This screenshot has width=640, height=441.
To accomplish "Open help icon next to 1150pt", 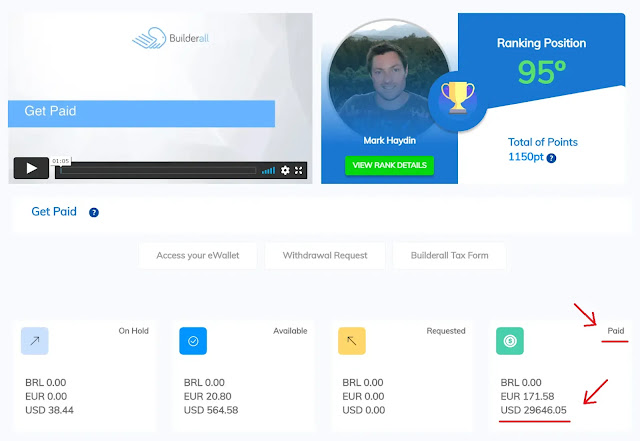I will tap(551, 158).
